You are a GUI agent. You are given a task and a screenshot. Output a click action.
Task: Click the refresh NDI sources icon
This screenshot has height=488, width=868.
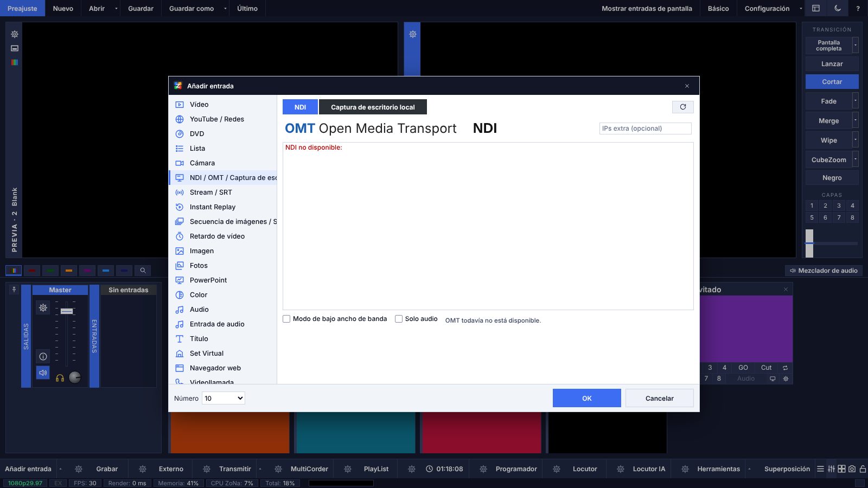click(x=682, y=107)
